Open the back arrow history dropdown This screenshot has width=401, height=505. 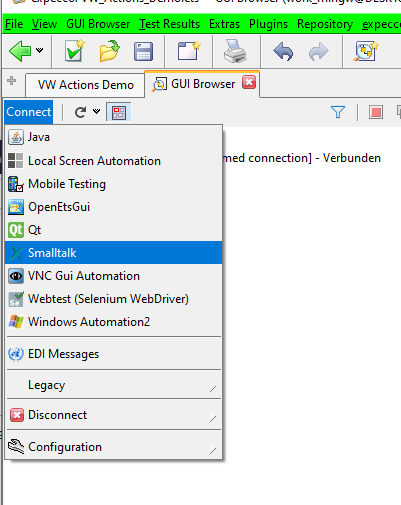[x=40, y=51]
